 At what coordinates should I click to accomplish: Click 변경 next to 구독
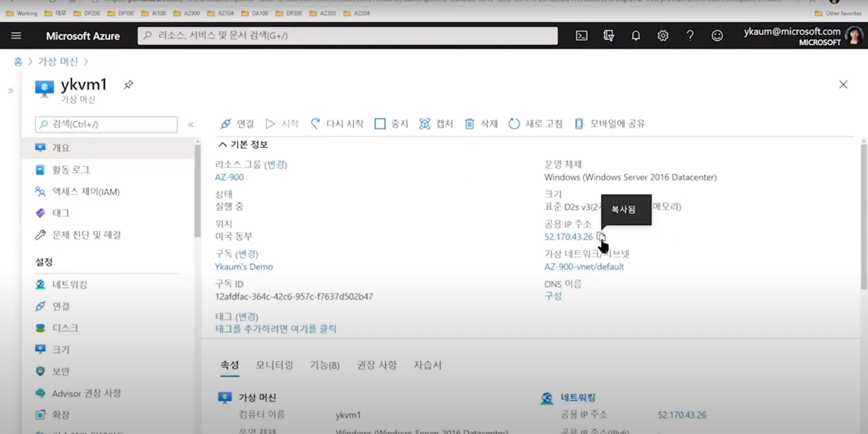(x=246, y=254)
